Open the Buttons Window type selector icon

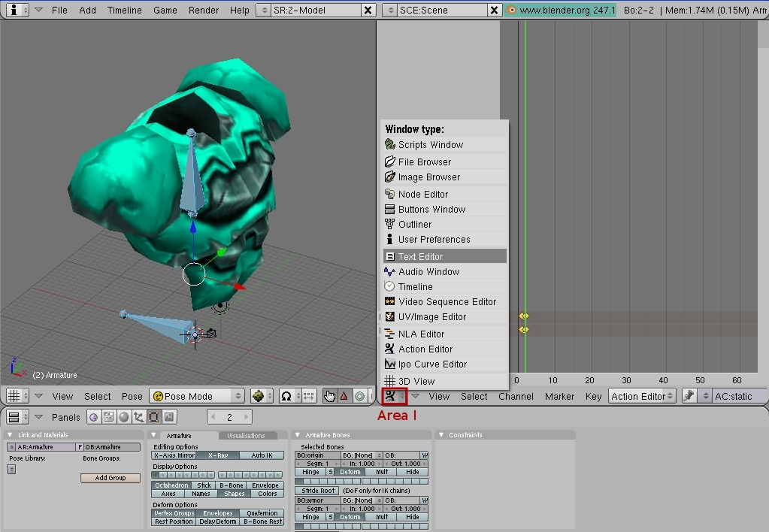pyautogui.click(x=17, y=417)
